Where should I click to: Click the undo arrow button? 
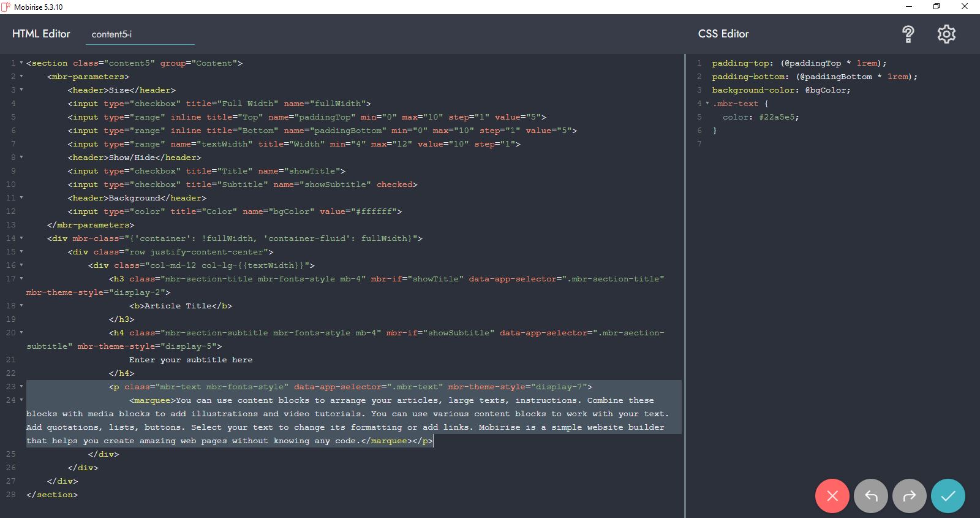pos(870,496)
